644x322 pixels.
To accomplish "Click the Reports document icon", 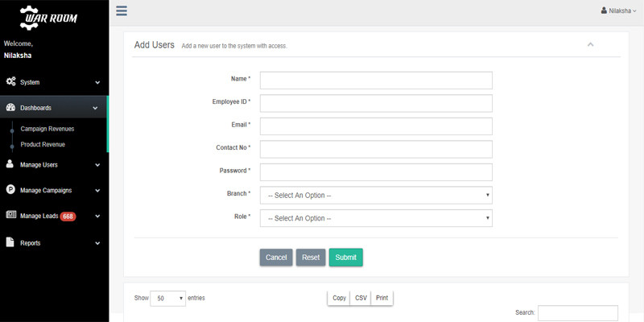I will pos(10,242).
